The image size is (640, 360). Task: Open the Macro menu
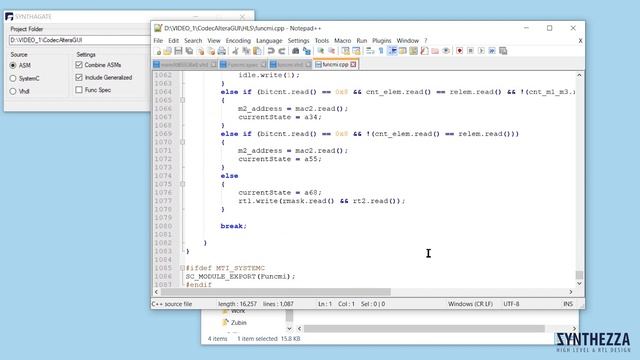pyautogui.click(x=342, y=41)
